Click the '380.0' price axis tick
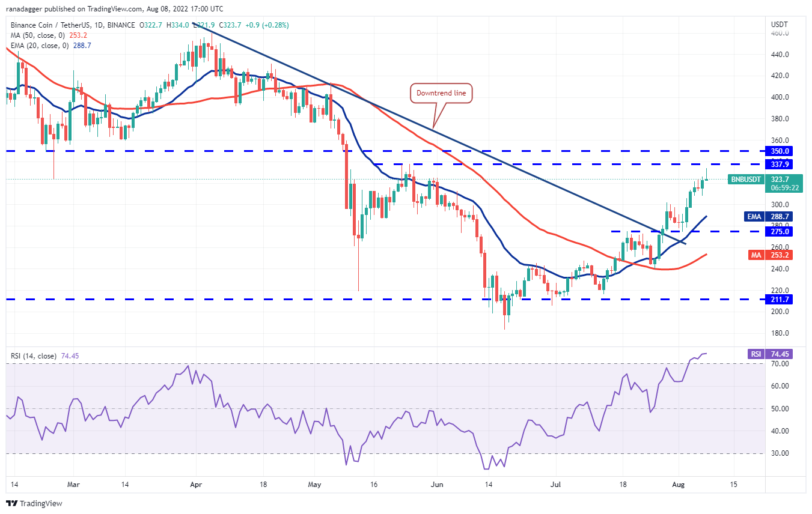Viewport: 812px width, 514px height. (781, 119)
